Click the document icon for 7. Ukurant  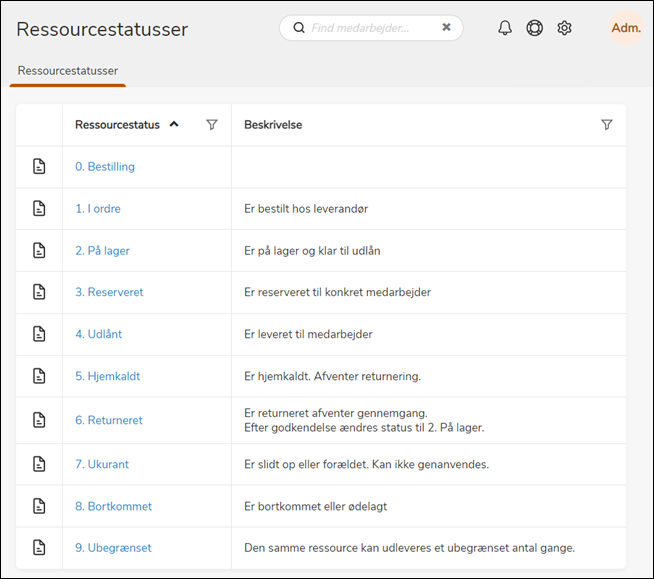pos(39,464)
